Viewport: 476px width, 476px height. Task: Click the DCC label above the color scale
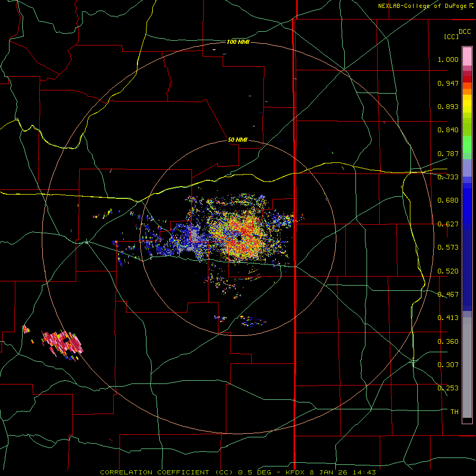[464, 32]
